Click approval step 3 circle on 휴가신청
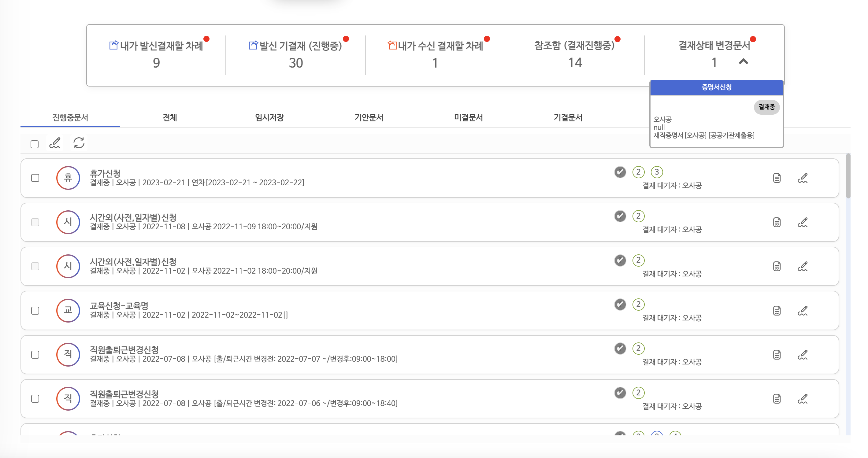 [x=657, y=172]
